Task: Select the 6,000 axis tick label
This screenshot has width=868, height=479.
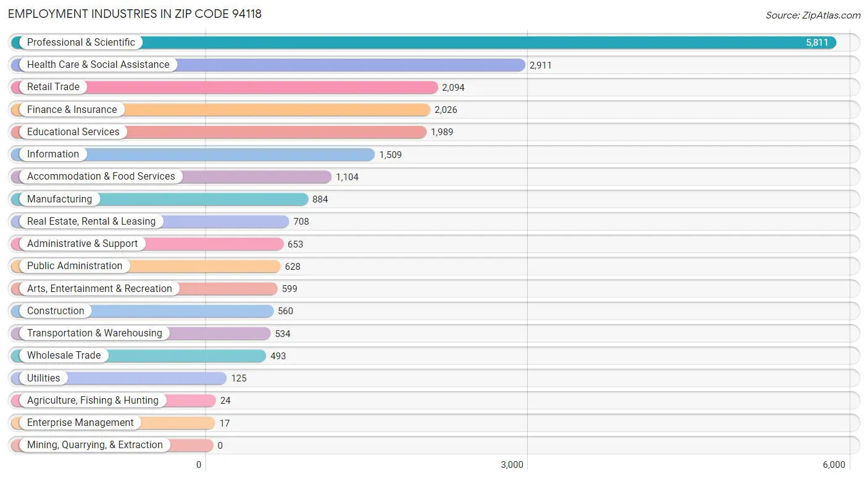Action: point(834,465)
